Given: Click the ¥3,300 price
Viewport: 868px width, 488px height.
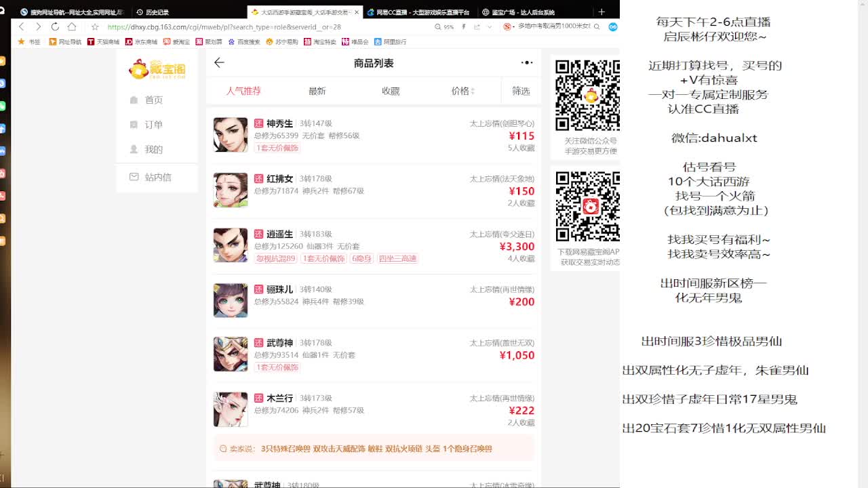Looking at the screenshot, I should pos(517,247).
